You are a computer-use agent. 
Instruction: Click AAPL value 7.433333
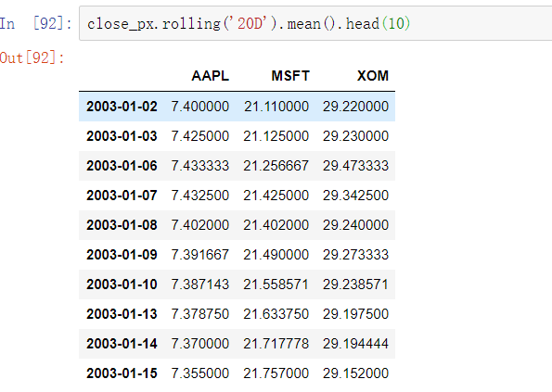(200, 166)
